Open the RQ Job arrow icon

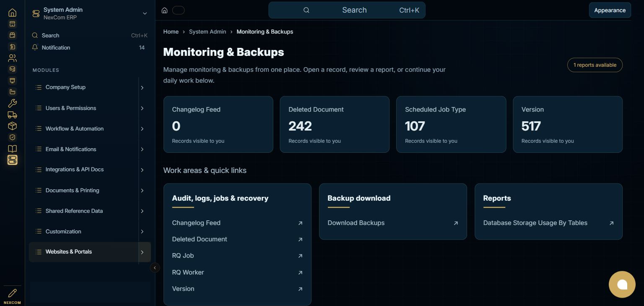[x=300, y=256]
